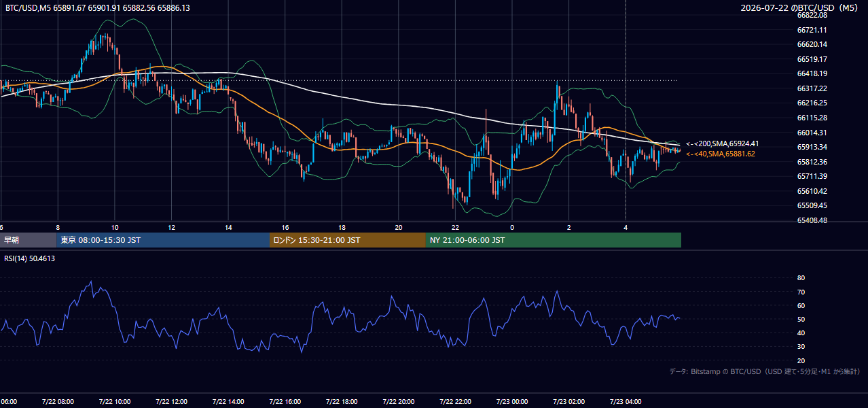Click hour label 18 under price chart
The width and height of the screenshot is (868, 408).
point(342,228)
